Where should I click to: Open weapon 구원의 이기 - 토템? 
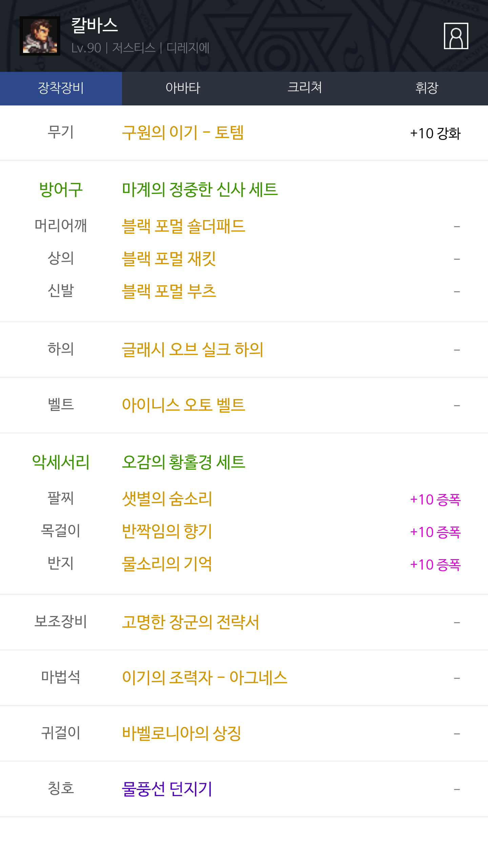tap(183, 133)
